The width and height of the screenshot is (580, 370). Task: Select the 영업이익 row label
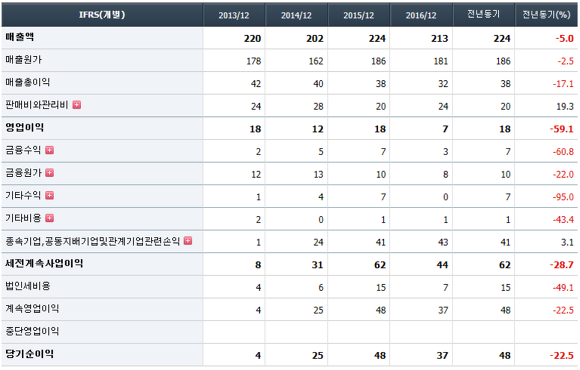[24, 128]
